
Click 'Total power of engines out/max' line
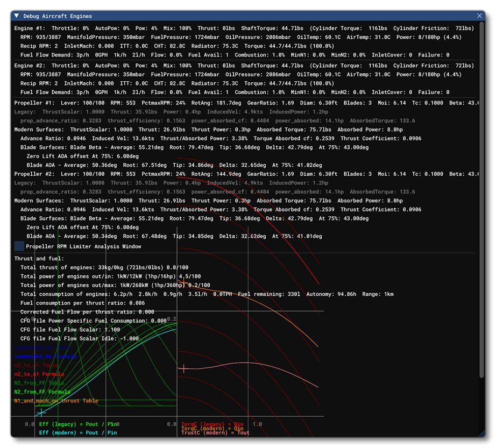click(115, 285)
